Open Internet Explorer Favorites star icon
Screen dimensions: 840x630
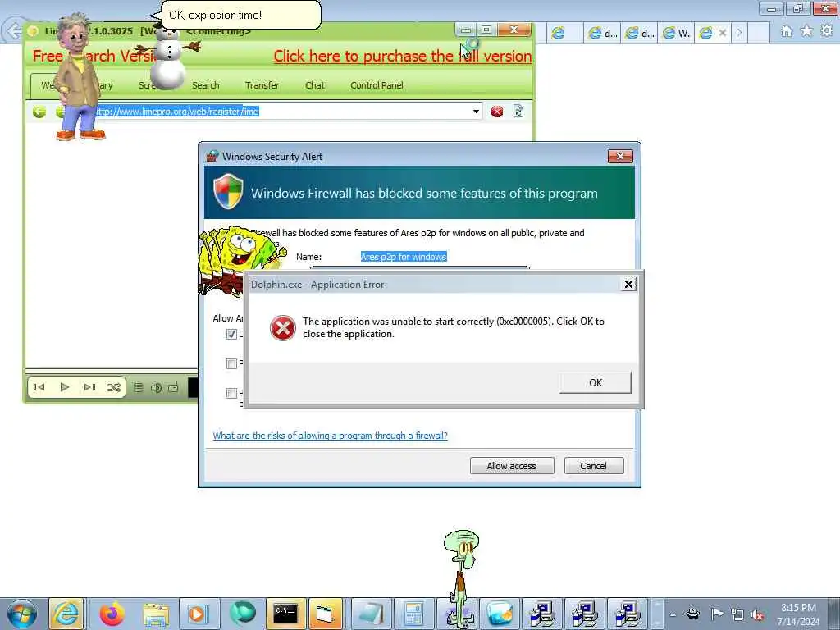click(x=806, y=32)
